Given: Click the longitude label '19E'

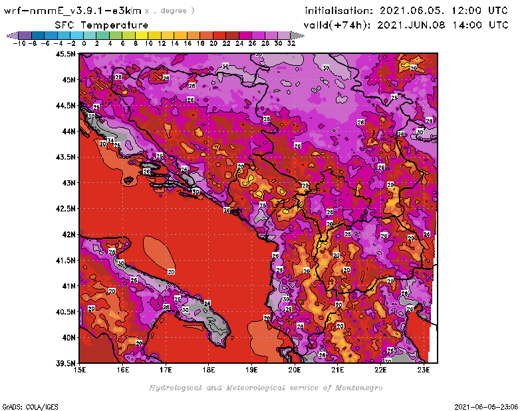Looking at the screenshot, I should [252, 370].
